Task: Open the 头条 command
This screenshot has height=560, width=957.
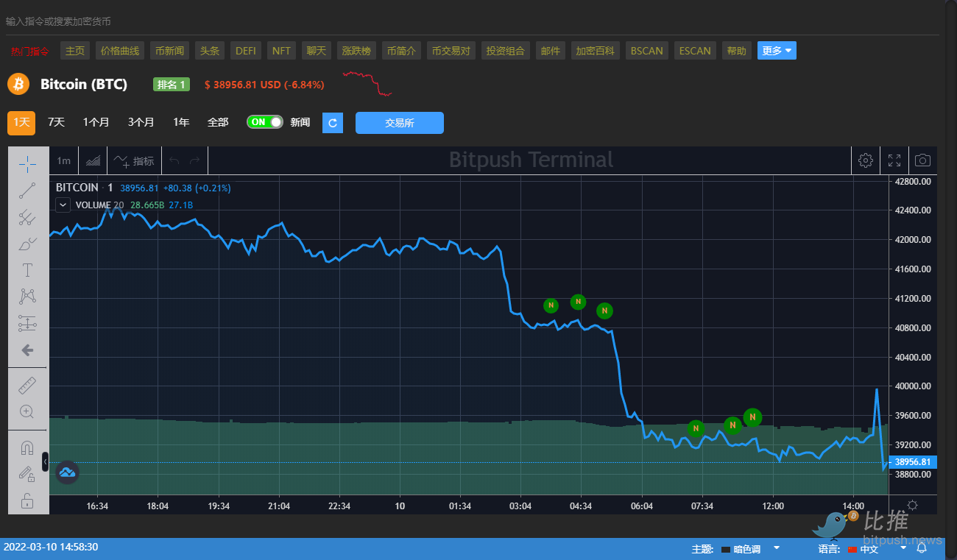Action: coord(210,51)
